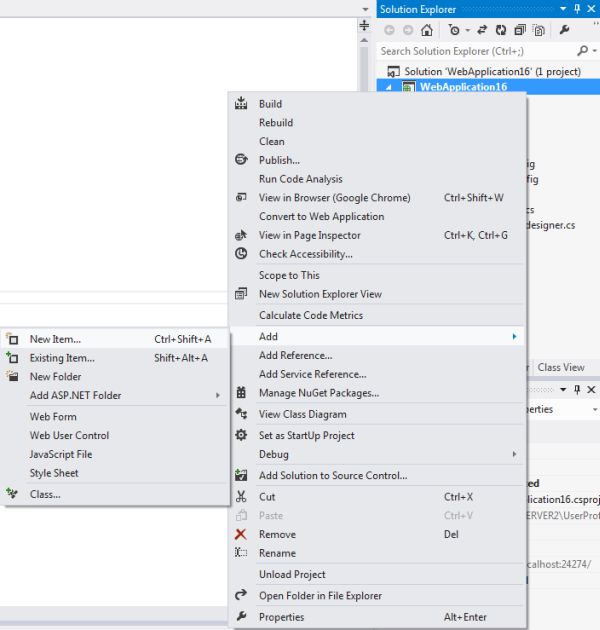Select Run Code Analysis
This screenshot has height=630, width=600.
(378, 179)
